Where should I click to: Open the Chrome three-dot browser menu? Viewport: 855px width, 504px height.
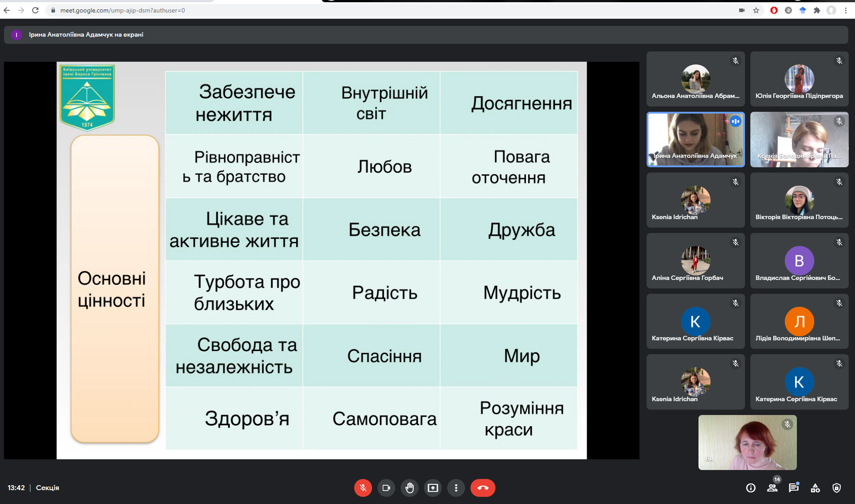[846, 10]
